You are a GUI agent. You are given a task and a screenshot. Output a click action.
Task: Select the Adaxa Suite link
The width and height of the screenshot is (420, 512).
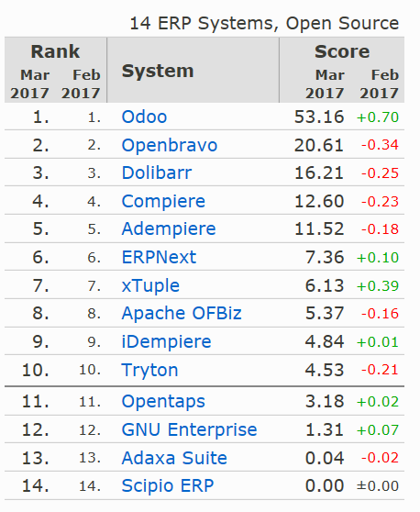coord(174,458)
